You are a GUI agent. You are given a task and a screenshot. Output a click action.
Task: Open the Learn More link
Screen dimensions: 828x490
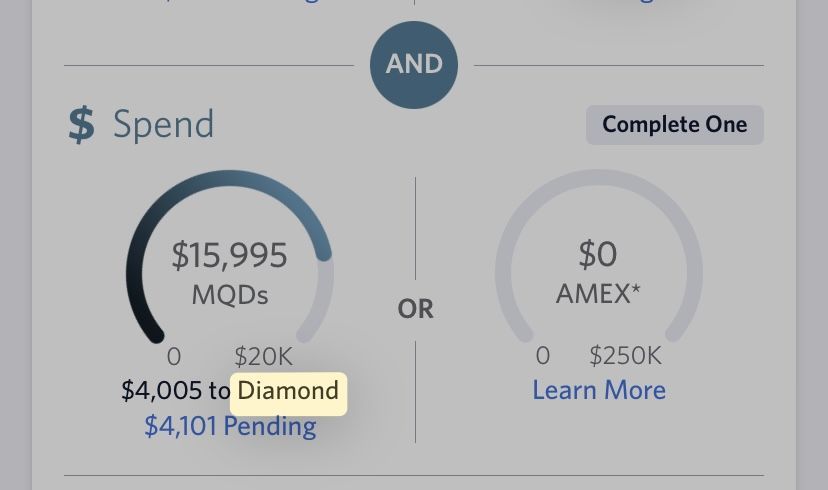click(599, 390)
